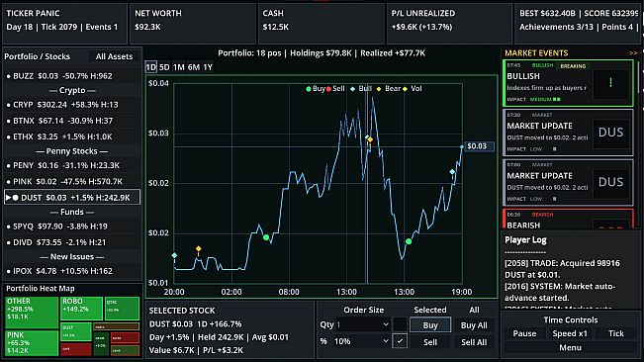Change the Speed x1 setting

pos(570,333)
